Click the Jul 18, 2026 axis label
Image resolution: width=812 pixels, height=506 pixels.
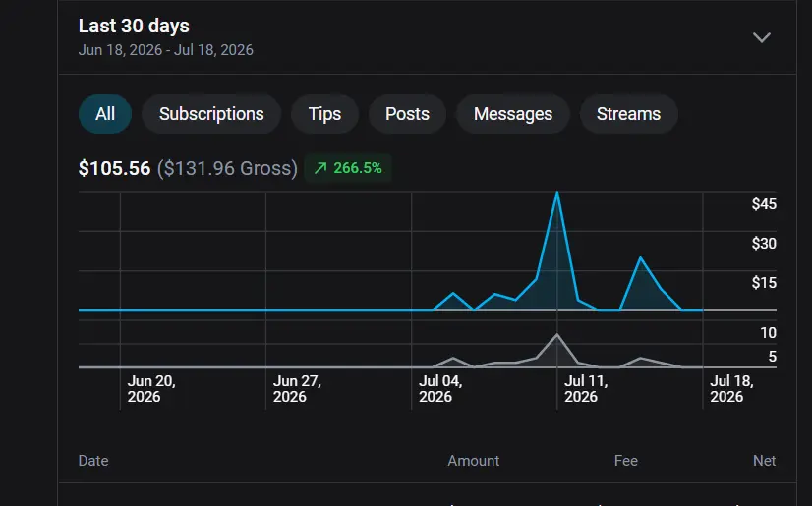[731, 388]
